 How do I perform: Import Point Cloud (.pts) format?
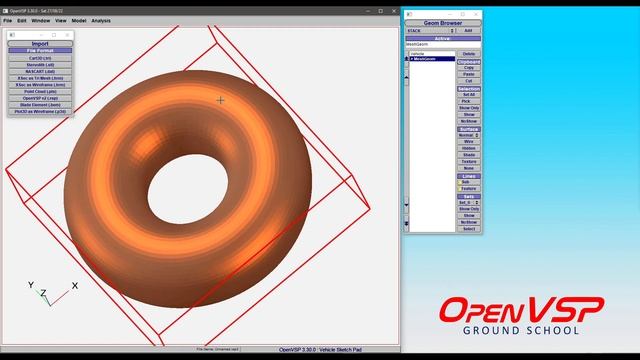pos(40,91)
